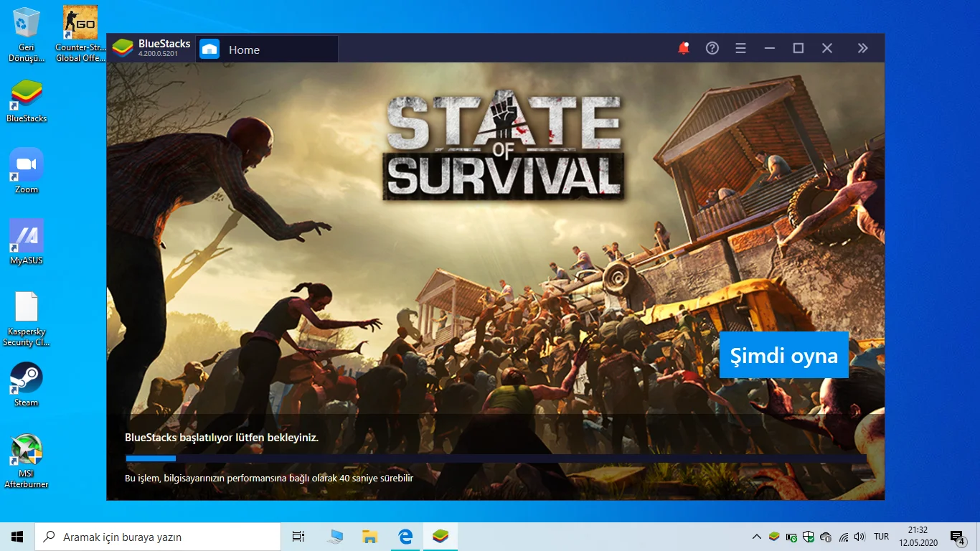The width and height of the screenshot is (980, 551).
Task: Open the clock showing 21:32
Action: tap(917, 537)
